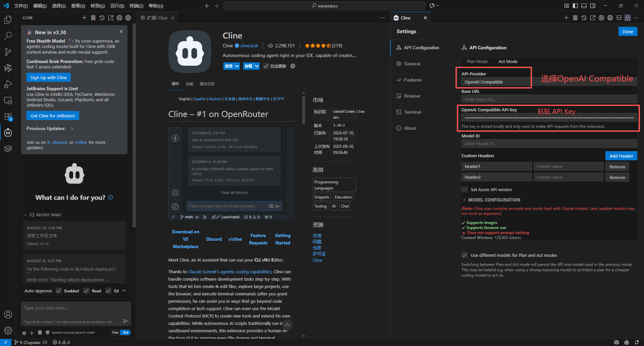Click the Cline robot icon in activity bar

point(8,133)
